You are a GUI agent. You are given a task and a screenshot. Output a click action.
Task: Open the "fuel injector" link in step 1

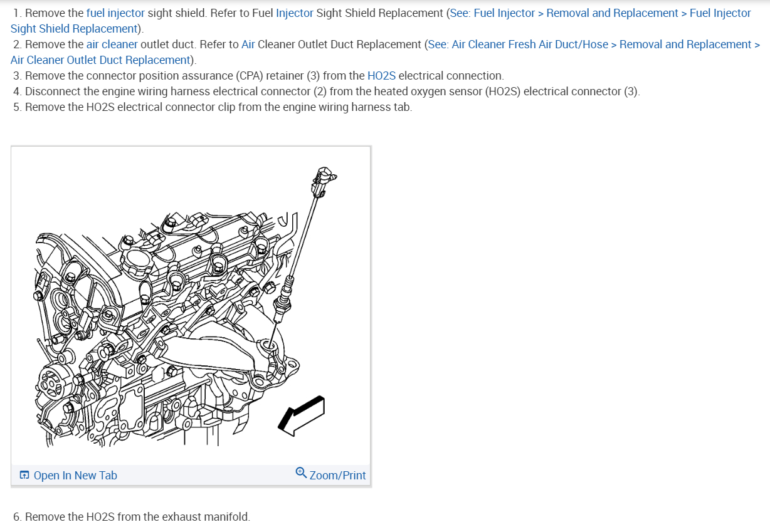click(115, 13)
